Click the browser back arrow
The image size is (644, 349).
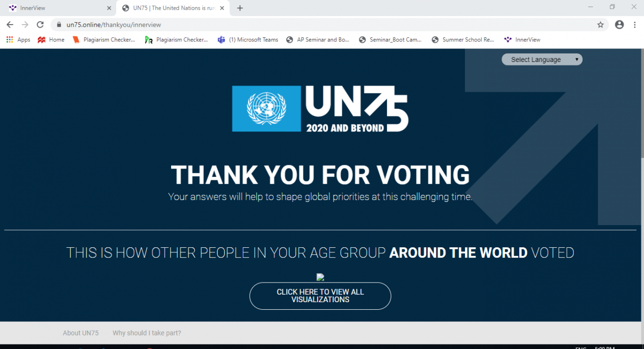pos(10,24)
